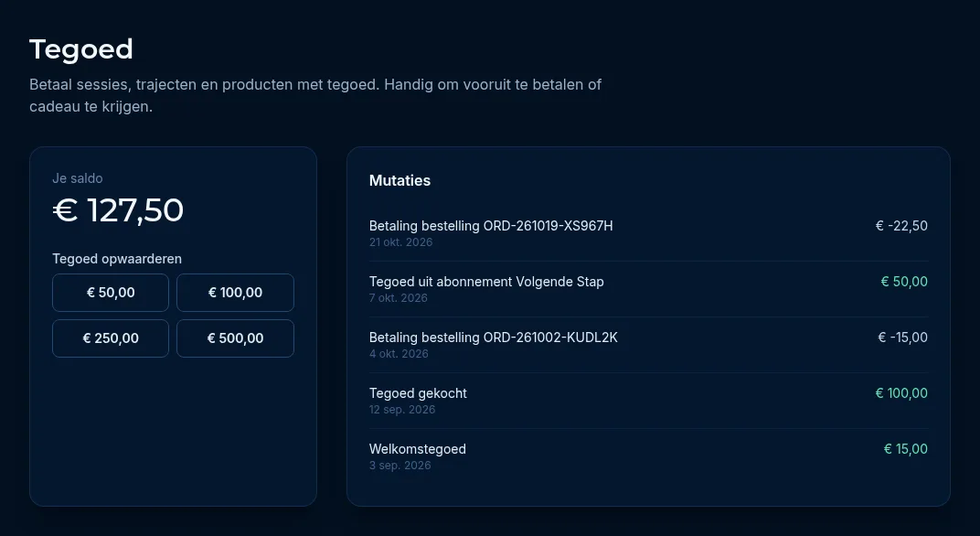
Task: Click the Tegoed opwaarderen label
Action: [x=117, y=259]
